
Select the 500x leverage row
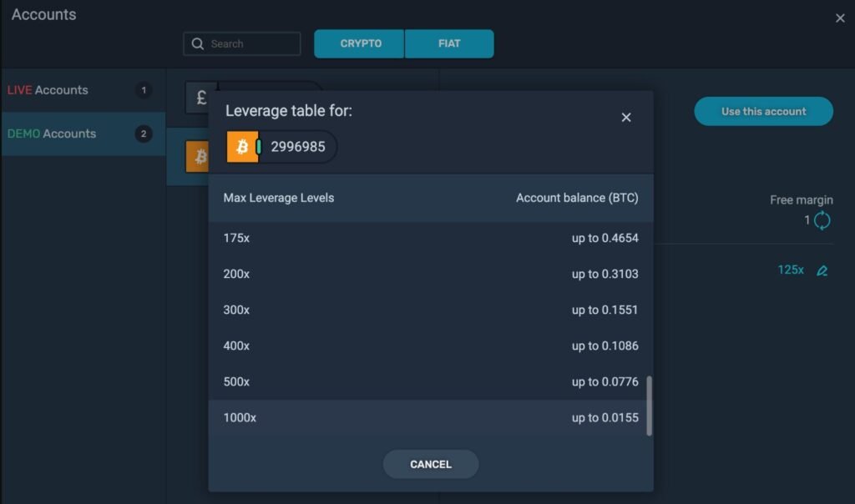[430, 382]
